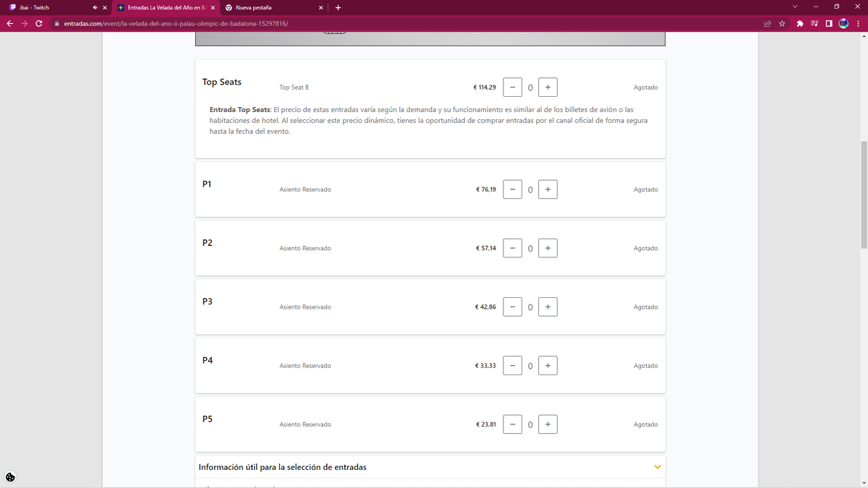Screen dimensions: 868x488
Task: Close the Entradas La Velada tab
Action: coord(213,8)
